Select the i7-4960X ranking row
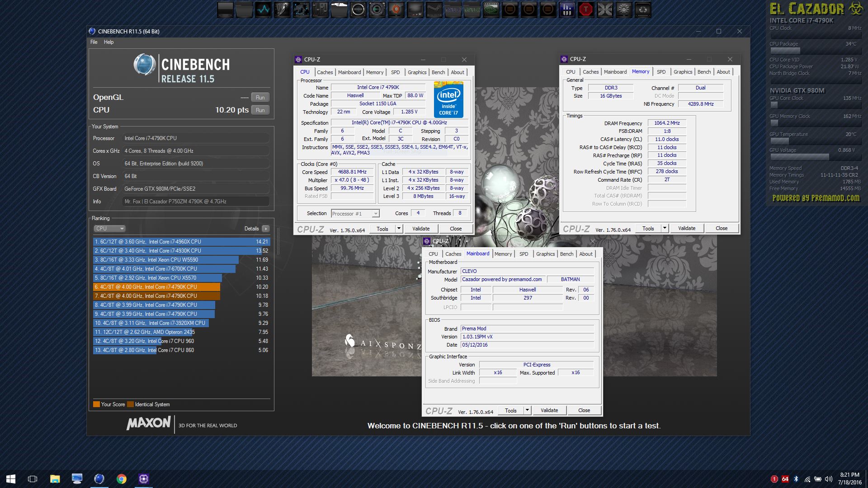Image resolution: width=868 pixels, height=488 pixels. [181, 242]
